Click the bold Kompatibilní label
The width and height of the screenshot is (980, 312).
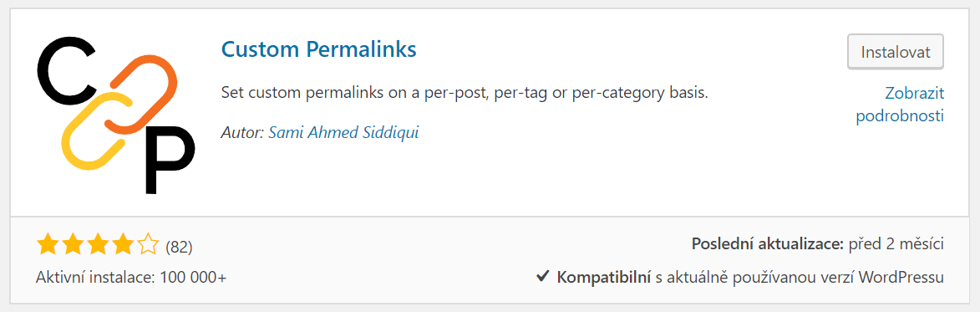point(604,277)
